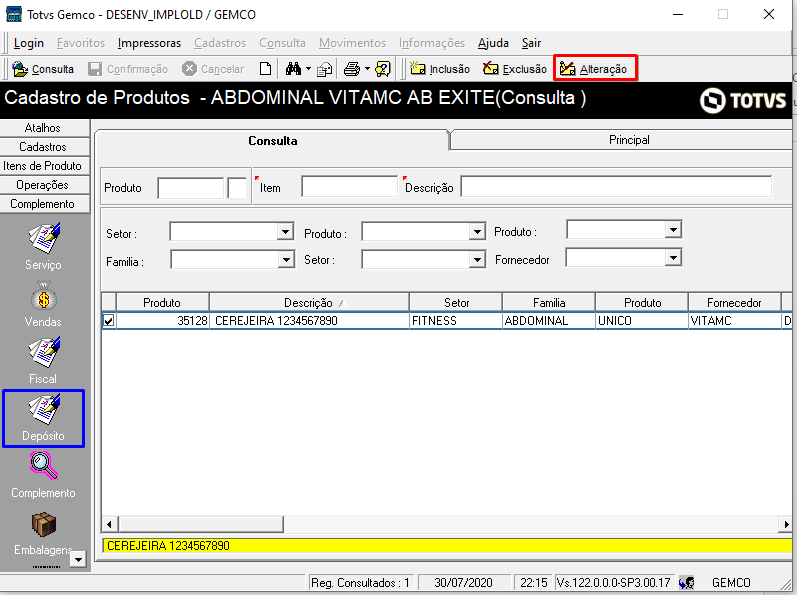
Task: Click the 'UNICO' cell
Action: coord(642,321)
